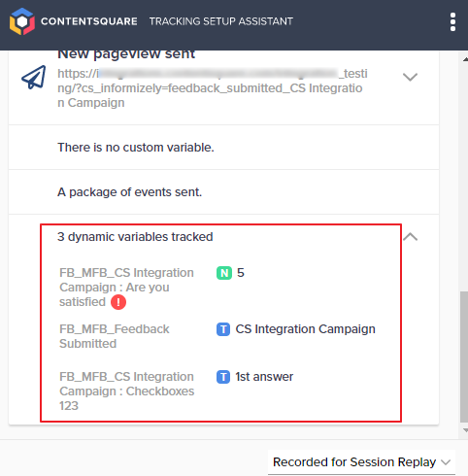This screenshot has width=468, height=476.
Task: Open the Recorded for Session Replay dropdown
Action: [361, 462]
